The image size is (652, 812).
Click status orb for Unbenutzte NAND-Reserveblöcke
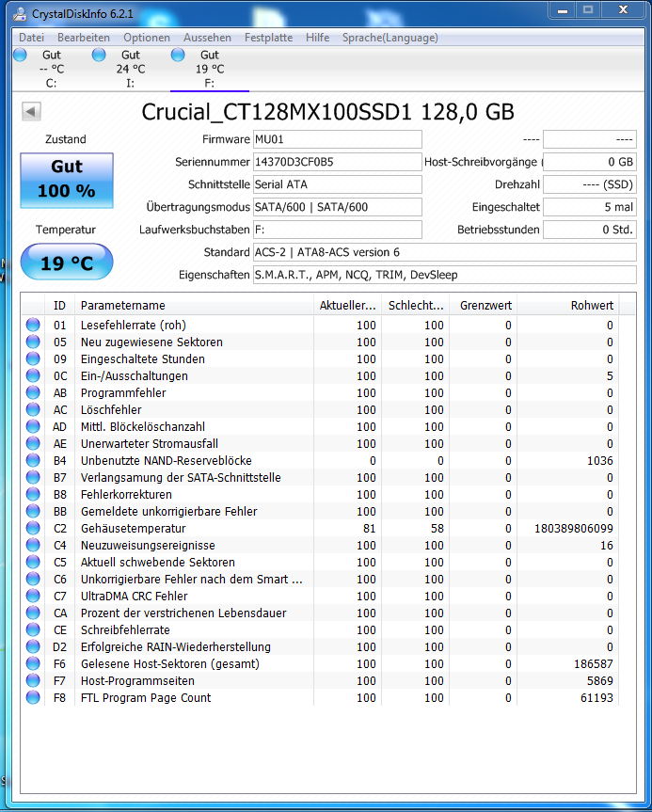click(33, 460)
